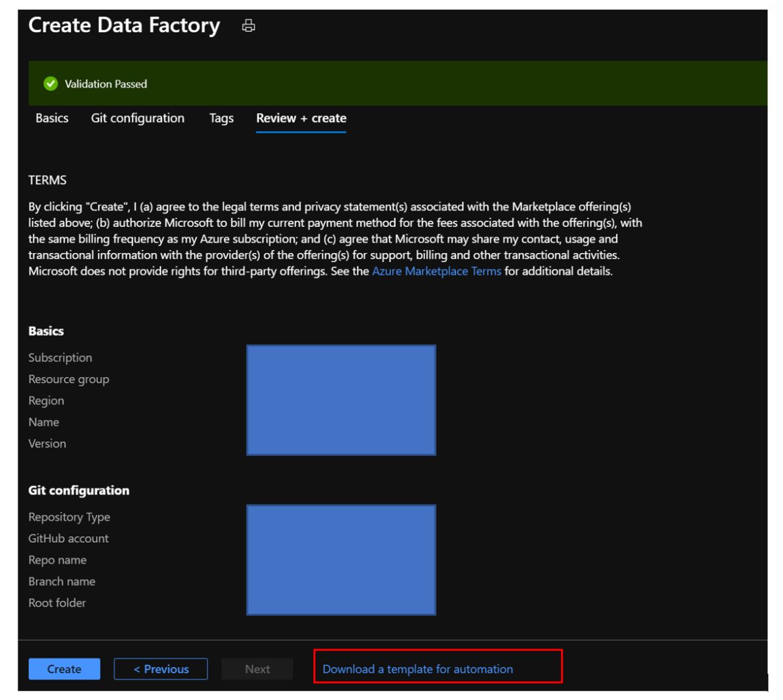Click the Repository Type label
The image size is (783, 700).
tap(69, 517)
